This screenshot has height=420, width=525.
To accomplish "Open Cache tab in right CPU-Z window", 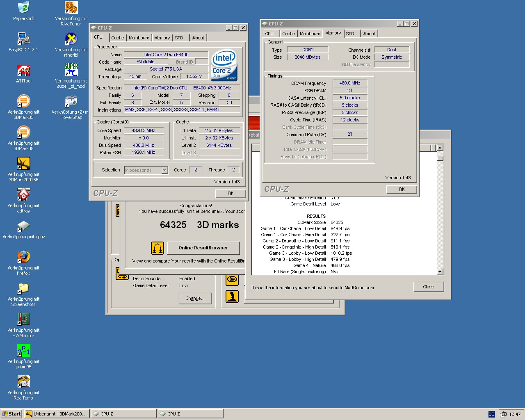I will (x=288, y=34).
